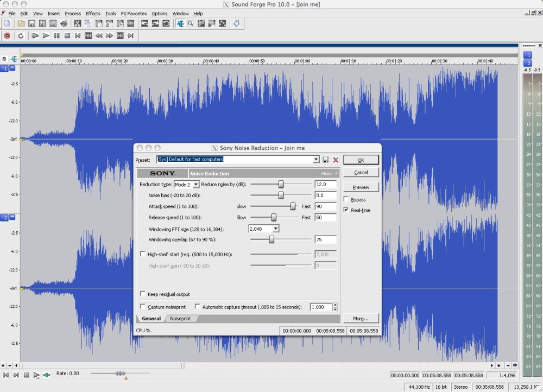
Task: Delete preset using red X icon
Action: (x=336, y=160)
